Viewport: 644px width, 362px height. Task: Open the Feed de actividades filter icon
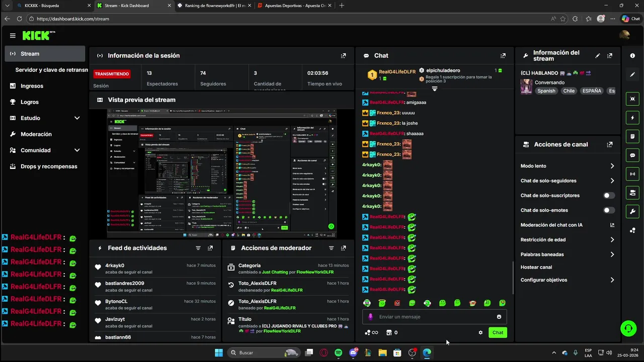click(x=198, y=248)
